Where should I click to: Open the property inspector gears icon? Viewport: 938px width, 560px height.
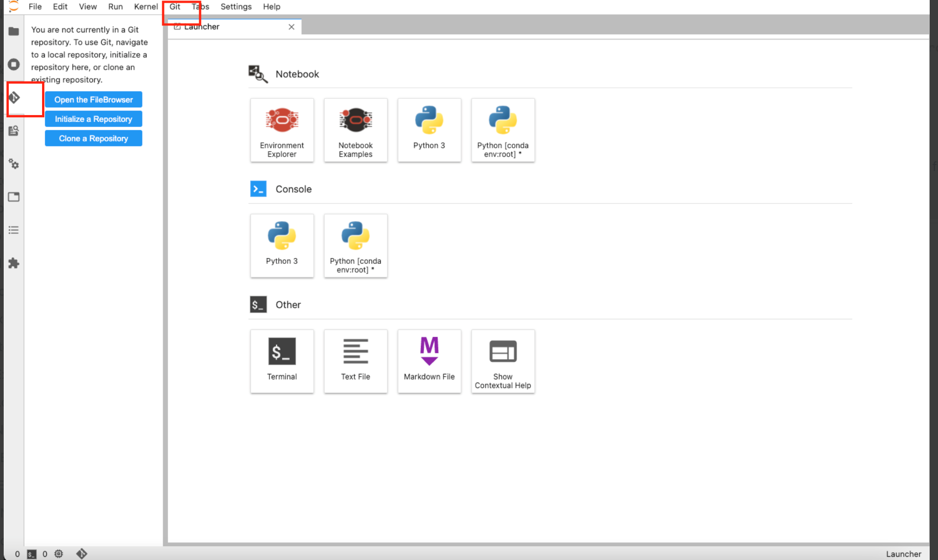[14, 164]
